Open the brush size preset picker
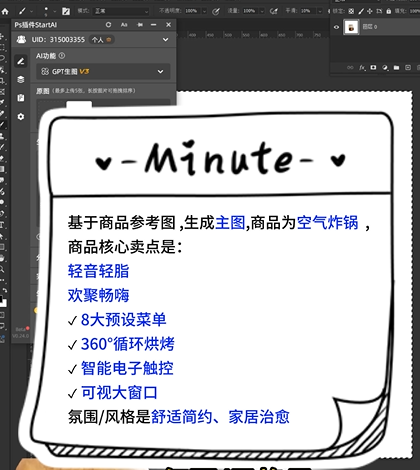The height and width of the screenshot is (470, 420). pyautogui.click(x=46, y=11)
